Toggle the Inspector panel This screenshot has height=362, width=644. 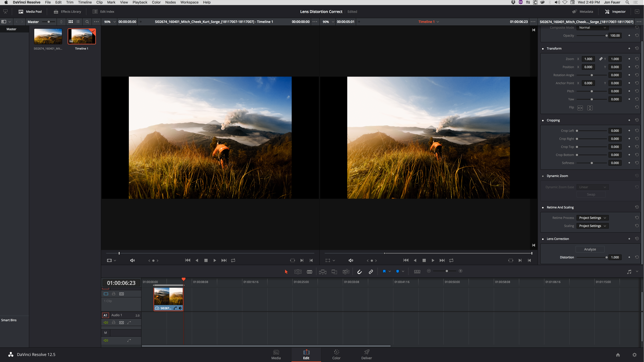[x=615, y=12]
